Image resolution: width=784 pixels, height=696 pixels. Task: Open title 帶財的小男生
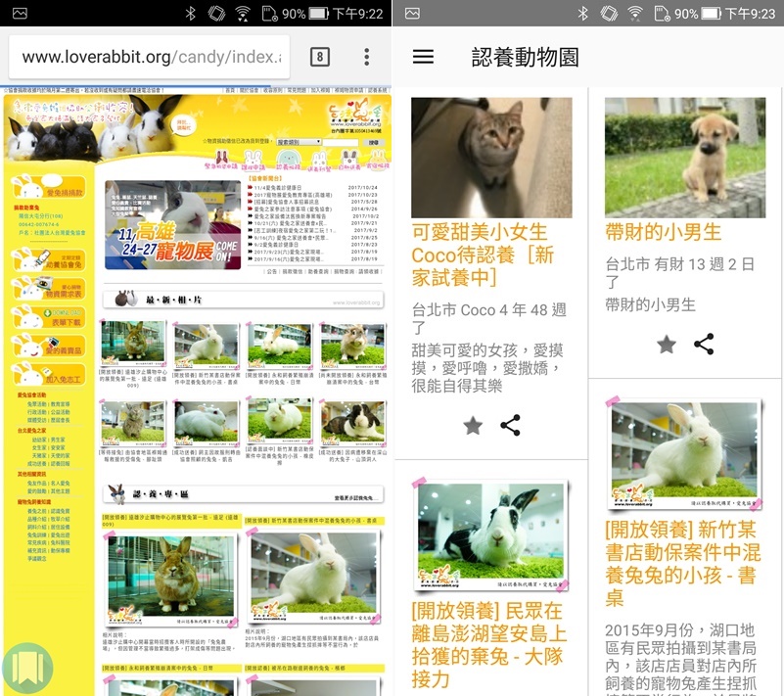click(663, 232)
